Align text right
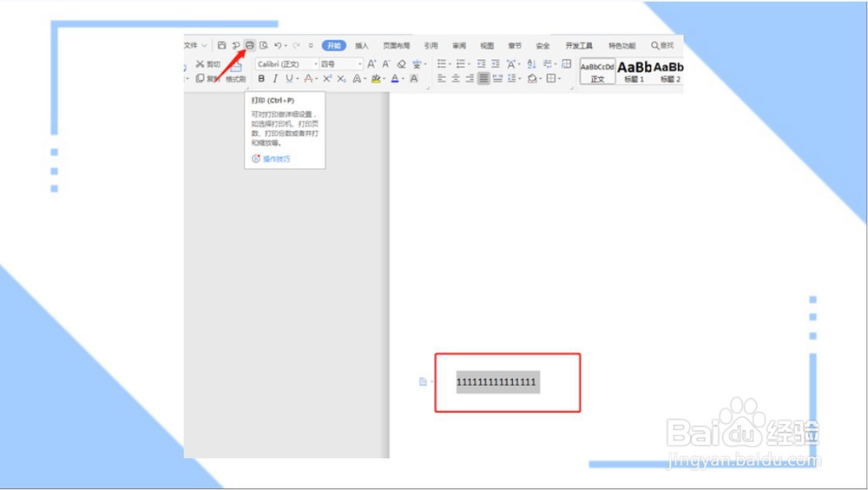868x490 pixels. pyautogui.click(x=470, y=79)
